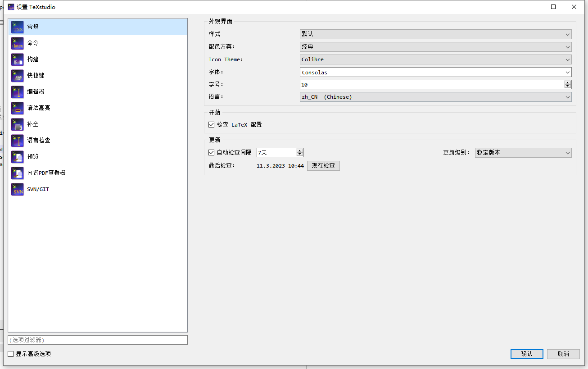Open the 语言 dropdown showing zh_CN
The height and width of the screenshot is (369, 588).
[x=435, y=97]
